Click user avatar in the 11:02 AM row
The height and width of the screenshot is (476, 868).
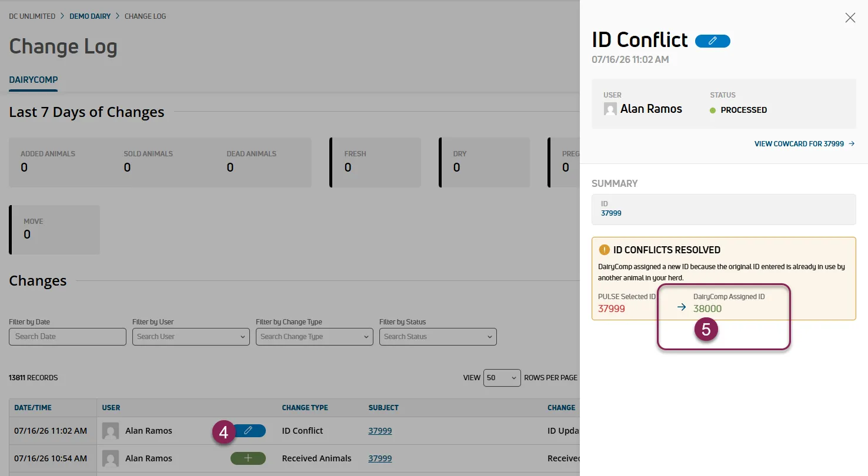coord(111,431)
